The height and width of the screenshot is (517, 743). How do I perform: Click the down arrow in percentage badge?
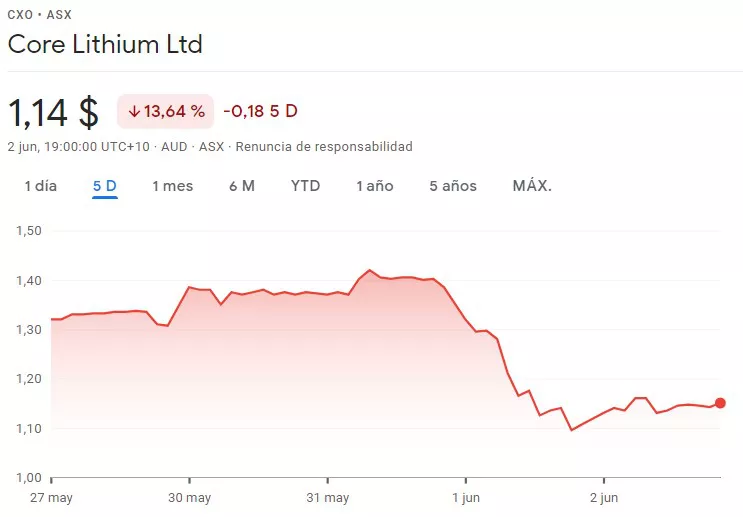pyautogui.click(x=133, y=111)
